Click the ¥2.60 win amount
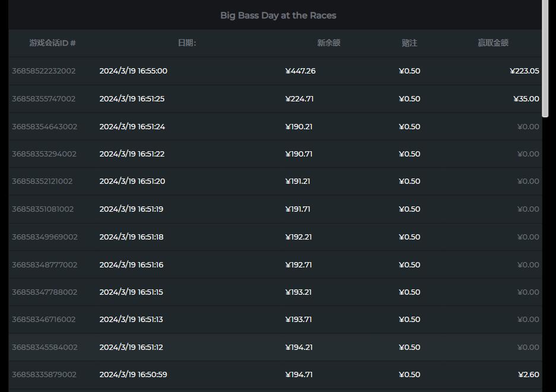Viewport: 556px width, 392px height. (528, 375)
